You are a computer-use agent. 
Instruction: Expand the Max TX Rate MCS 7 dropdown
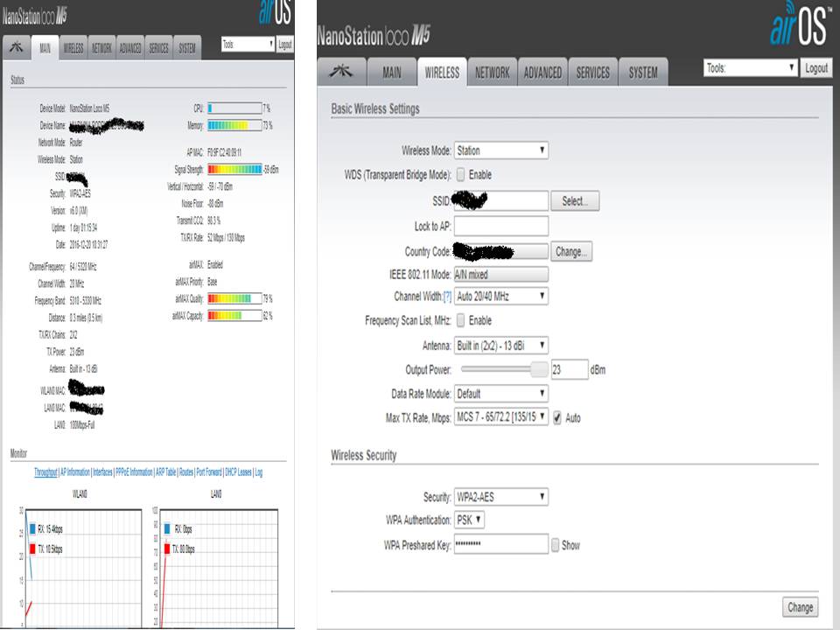(x=500, y=416)
